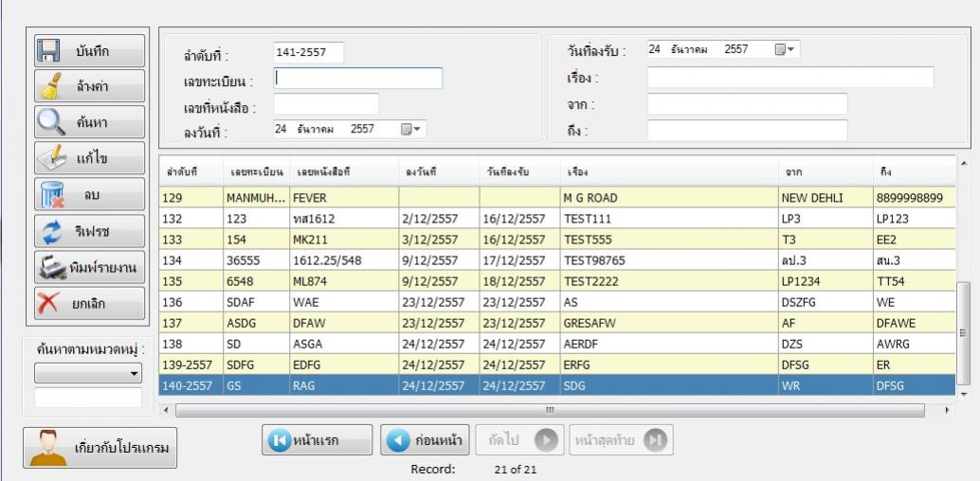The width and height of the screenshot is (980, 481).
Task: Click the previous-page arrow icon
Action: coord(397,440)
